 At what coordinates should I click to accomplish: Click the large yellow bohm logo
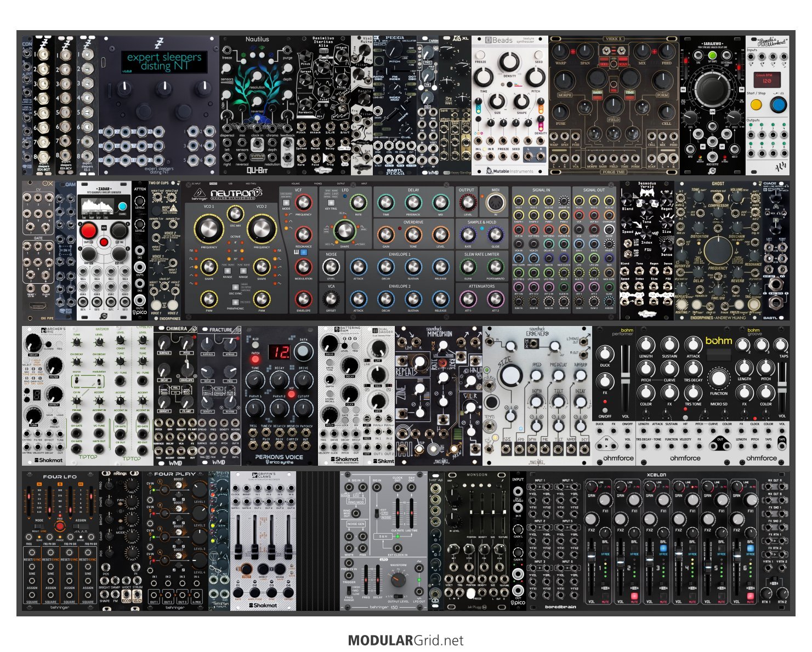(718, 341)
